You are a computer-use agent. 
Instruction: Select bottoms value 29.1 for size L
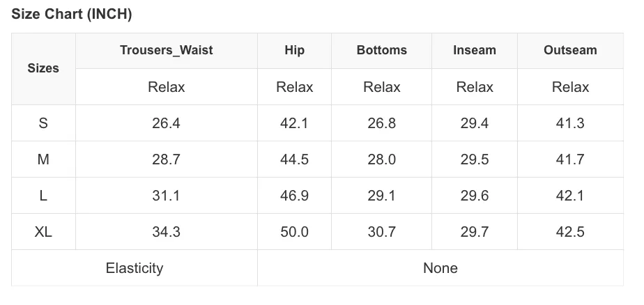[381, 196]
